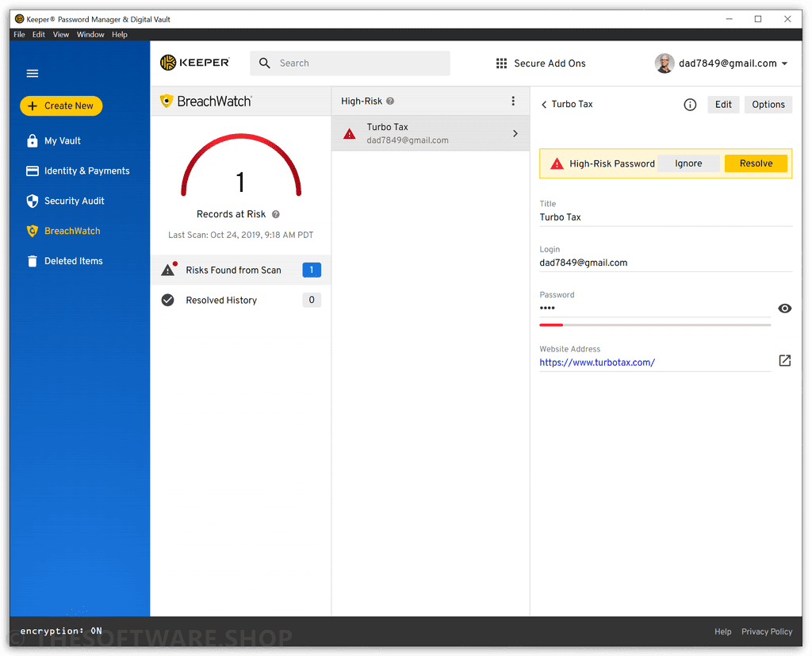Click the Security Audit shield icon
The width and height of the screenshot is (812, 656).
pos(32,201)
